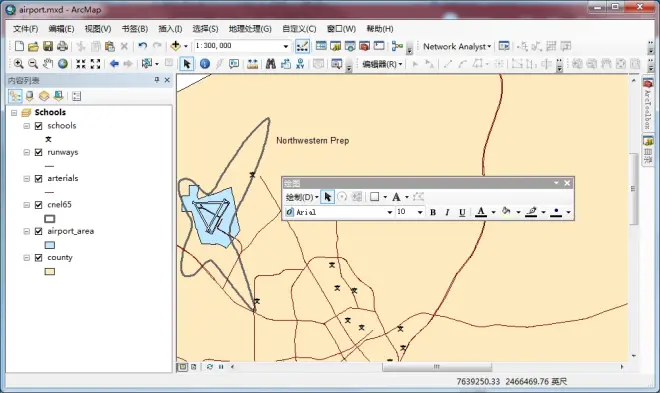Toggle Italic in Draw toolbar
Screen dimensions: 660x393
pyautogui.click(x=447, y=212)
